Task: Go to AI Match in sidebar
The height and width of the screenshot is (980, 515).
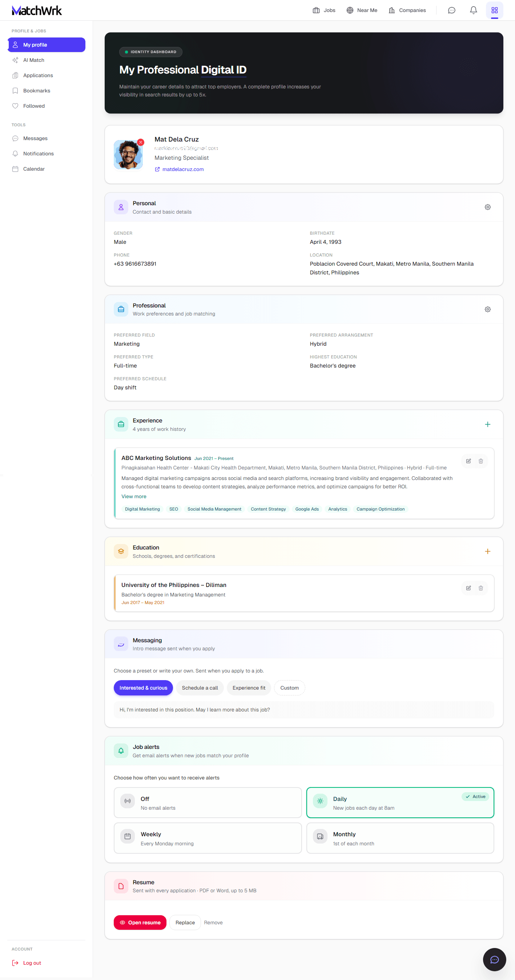Action: 33,60
